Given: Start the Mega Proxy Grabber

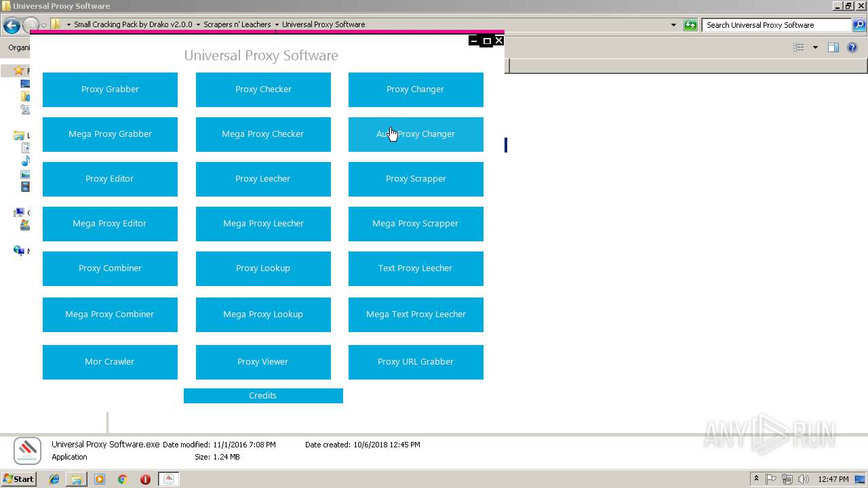Looking at the screenshot, I should [110, 134].
